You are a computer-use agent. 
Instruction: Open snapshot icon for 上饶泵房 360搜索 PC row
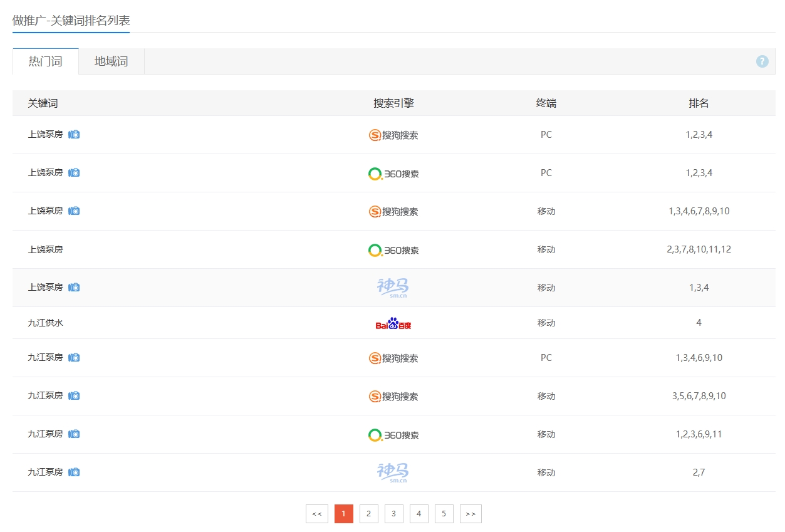point(74,172)
